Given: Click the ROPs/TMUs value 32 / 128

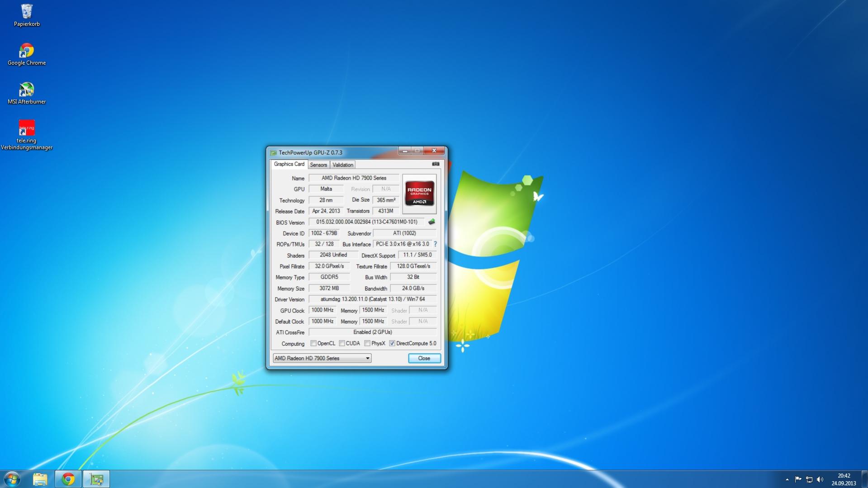Looking at the screenshot, I should [x=324, y=244].
